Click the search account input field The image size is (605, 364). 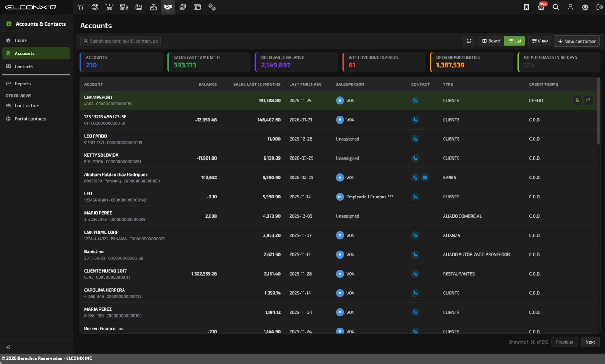tap(120, 41)
